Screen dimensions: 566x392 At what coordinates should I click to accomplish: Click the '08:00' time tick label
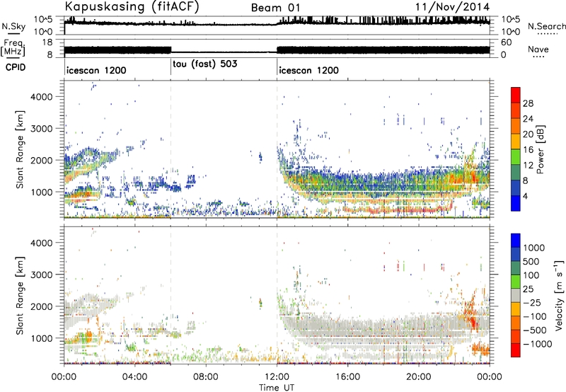click(206, 377)
